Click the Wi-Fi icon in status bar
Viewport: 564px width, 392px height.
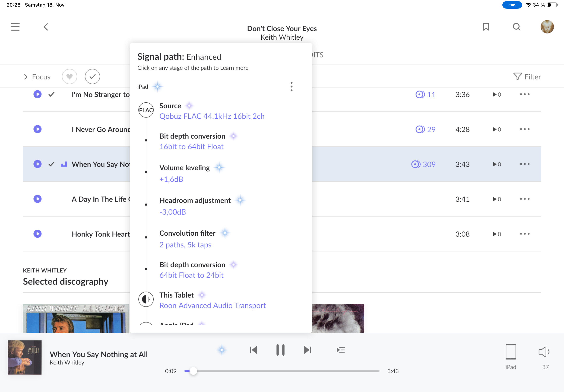click(x=528, y=5)
